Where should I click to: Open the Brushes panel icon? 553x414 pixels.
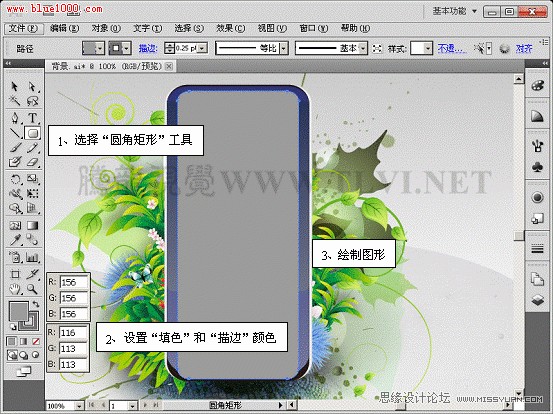click(537, 146)
